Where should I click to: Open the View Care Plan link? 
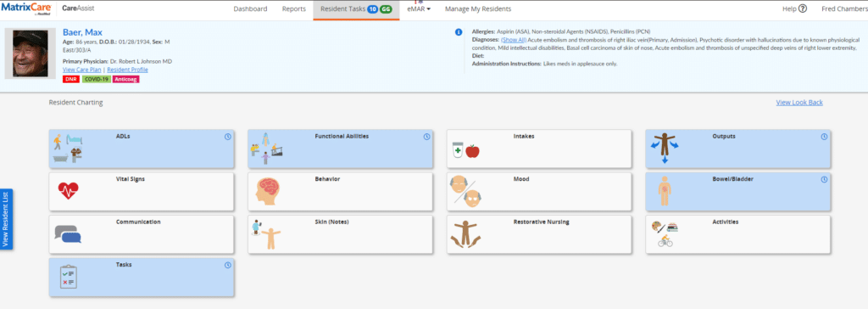coord(82,70)
